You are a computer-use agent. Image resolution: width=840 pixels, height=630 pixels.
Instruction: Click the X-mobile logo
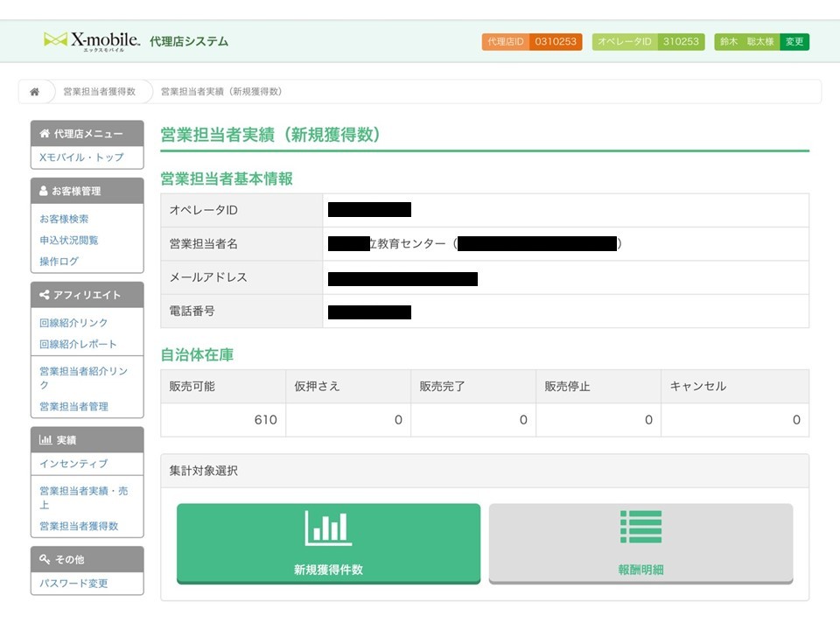[92, 41]
